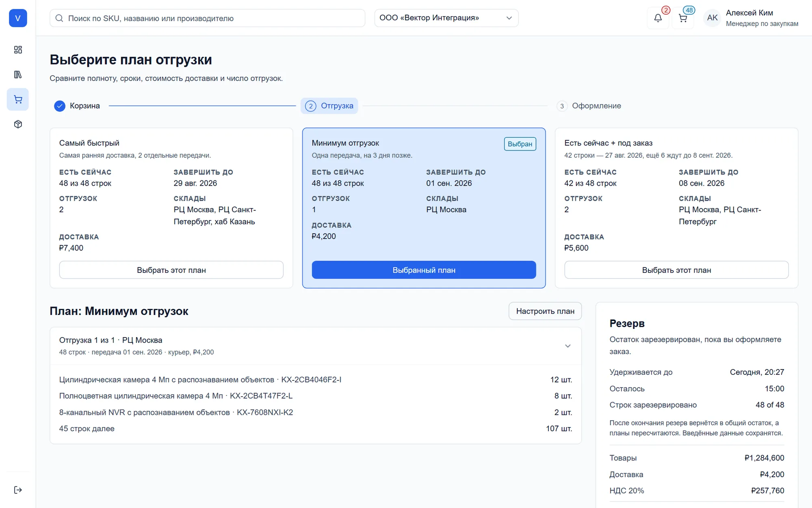The image size is (812, 508).
Task: Click the 15:00 remaining time value
Action: pos(775,389)
